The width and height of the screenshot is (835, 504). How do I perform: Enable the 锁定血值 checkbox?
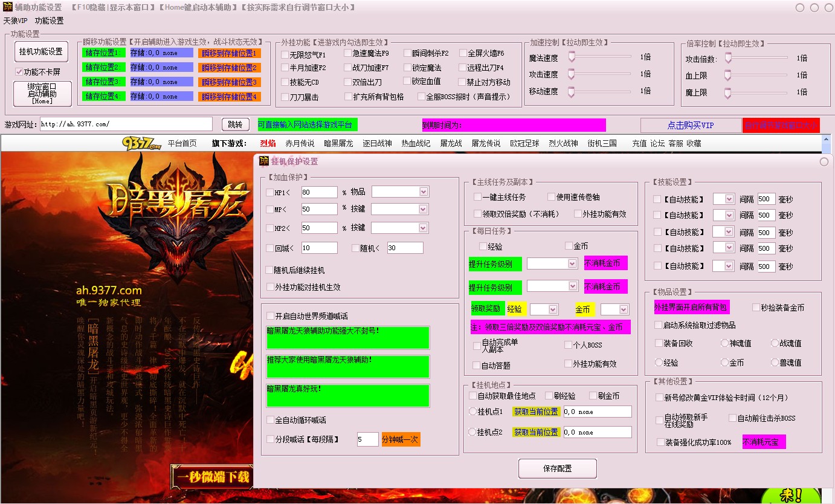click(x=407, y=81)
